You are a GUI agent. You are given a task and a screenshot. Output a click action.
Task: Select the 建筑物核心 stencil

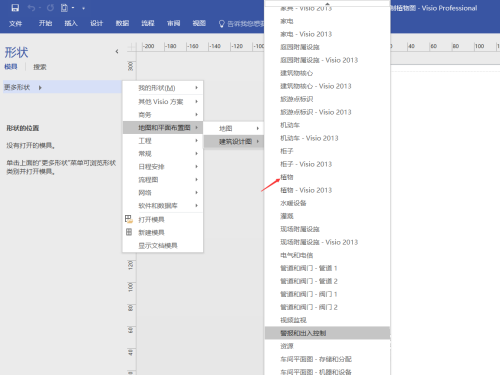click(x=327, y=73)
